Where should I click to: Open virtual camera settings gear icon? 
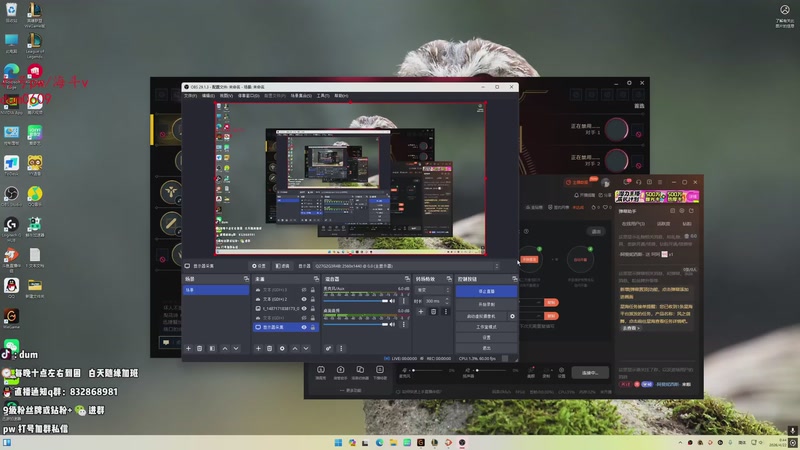click(x=513, y=316)
